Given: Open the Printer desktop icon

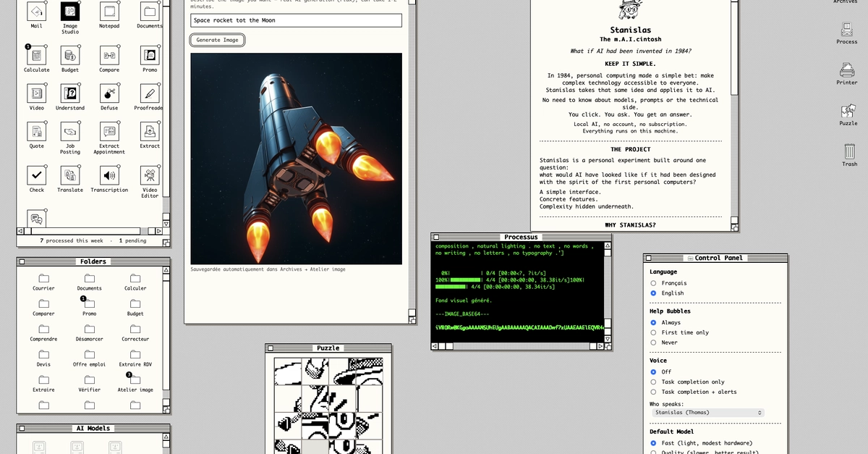Looking at the screenshot, I should click(847, 70).
